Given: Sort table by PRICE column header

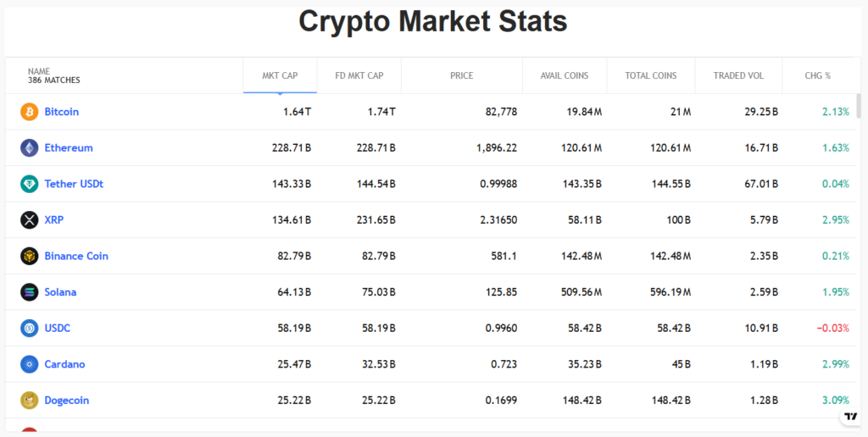Looking at the screenshot, I should 462,75.
